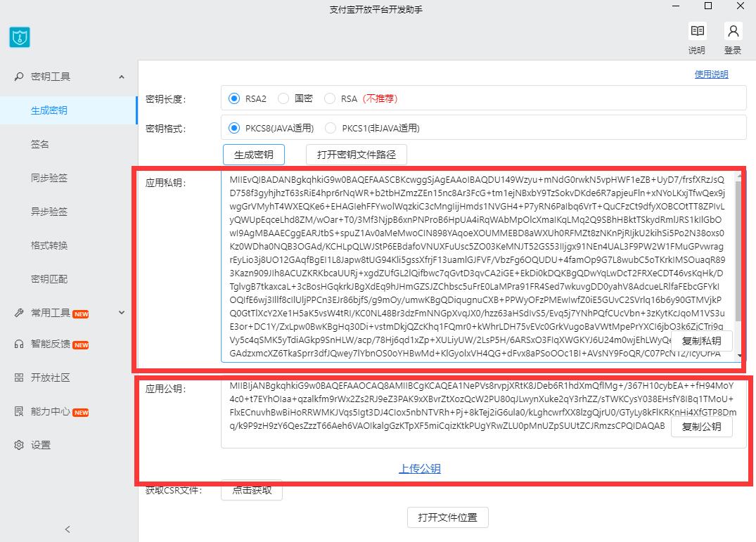The width and height of the screenshot is (756, 542).
Task: Click the 上传公钥 link
Action: [420, 469]
